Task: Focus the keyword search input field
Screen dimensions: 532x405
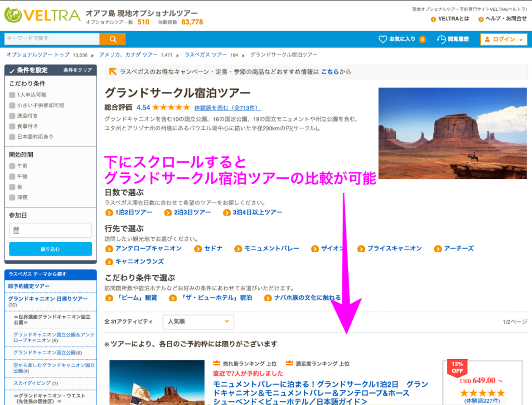Action: [x=51, y=39]
